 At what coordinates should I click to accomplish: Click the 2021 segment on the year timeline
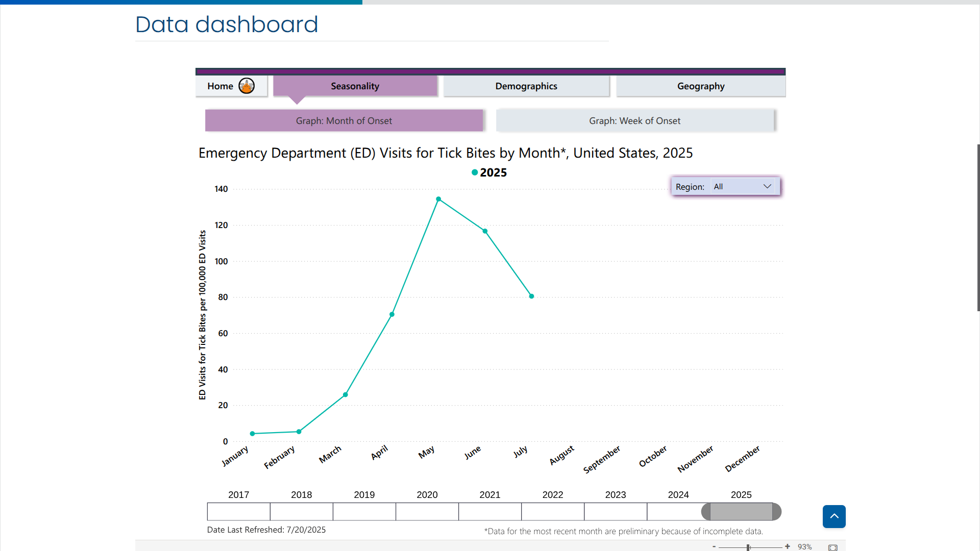(x=489, y=511)
